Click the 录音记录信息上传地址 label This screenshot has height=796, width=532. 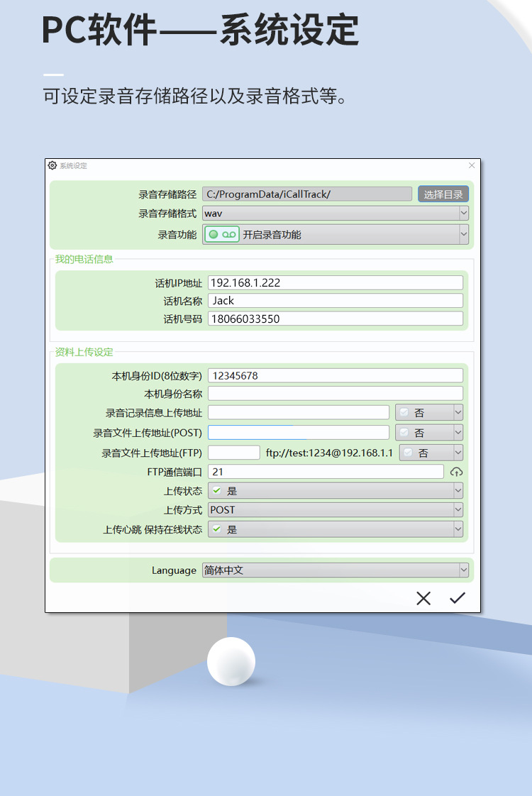click(154, 413)
